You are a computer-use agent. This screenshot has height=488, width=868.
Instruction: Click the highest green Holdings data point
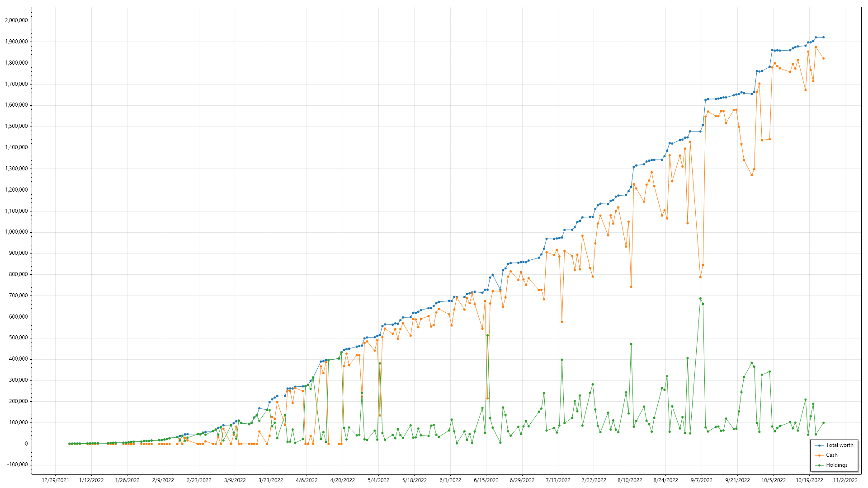click(700, 299)
